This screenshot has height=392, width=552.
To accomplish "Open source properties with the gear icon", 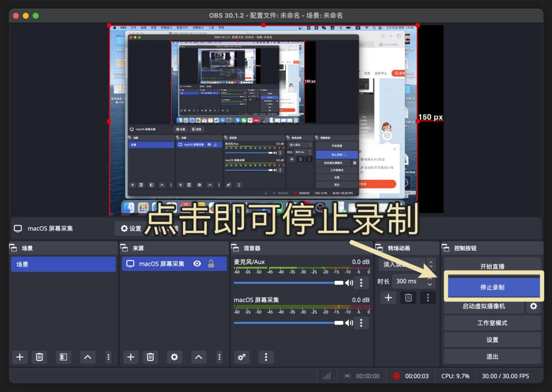I will [174, 357].
